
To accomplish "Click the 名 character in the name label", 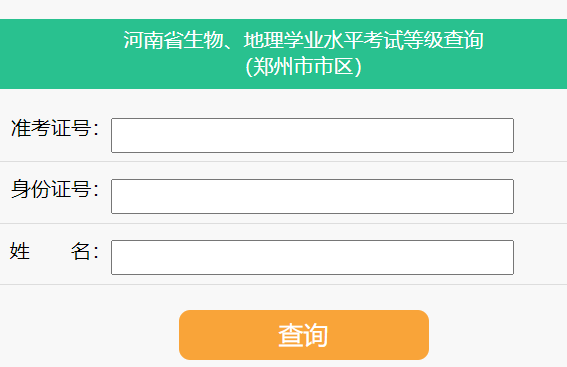I will [80, 251].
